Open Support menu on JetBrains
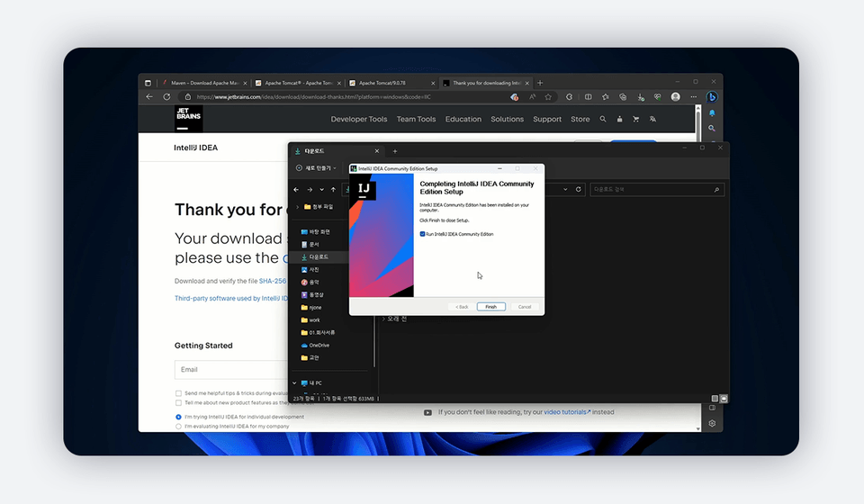Image resolution: width=864 pixels, height=504 pixels. (547, 119)
